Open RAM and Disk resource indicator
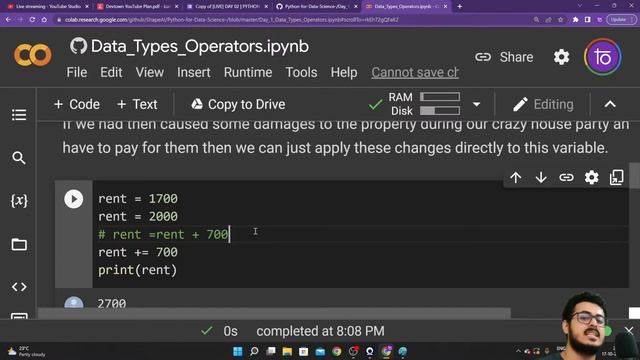640x360 pixels. 424,104
